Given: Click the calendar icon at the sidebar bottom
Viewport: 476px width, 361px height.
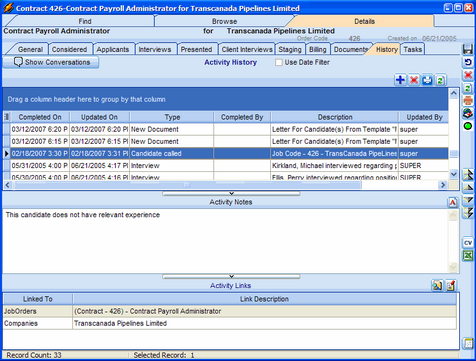Looking at the screenshot, I should (468, 343).
